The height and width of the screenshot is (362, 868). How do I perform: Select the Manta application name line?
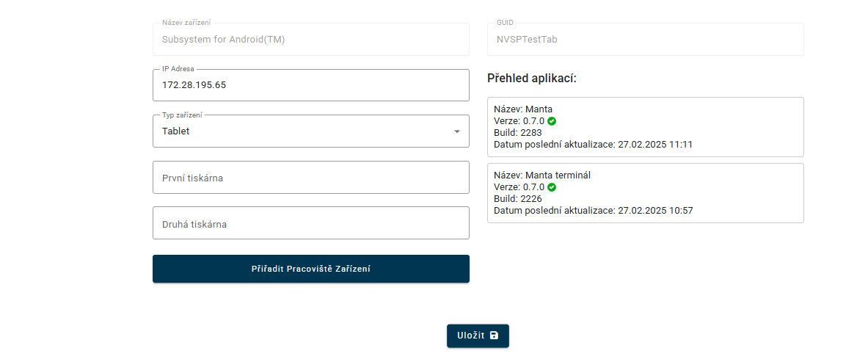click(523, 109)
